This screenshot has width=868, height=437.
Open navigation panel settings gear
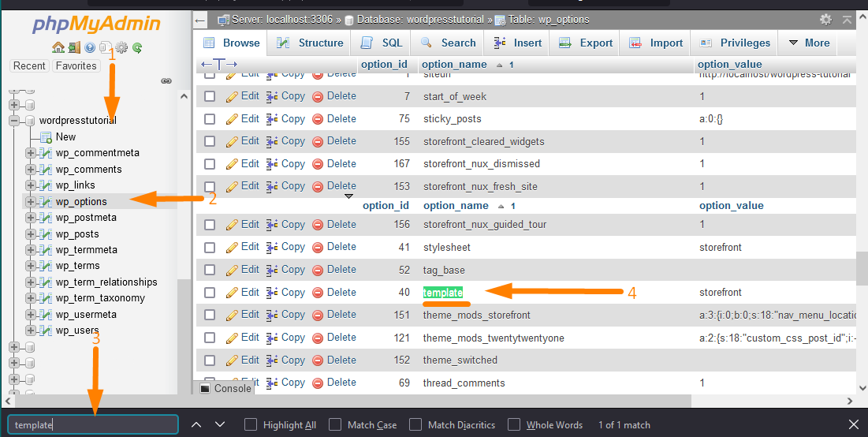pos(121,47)
